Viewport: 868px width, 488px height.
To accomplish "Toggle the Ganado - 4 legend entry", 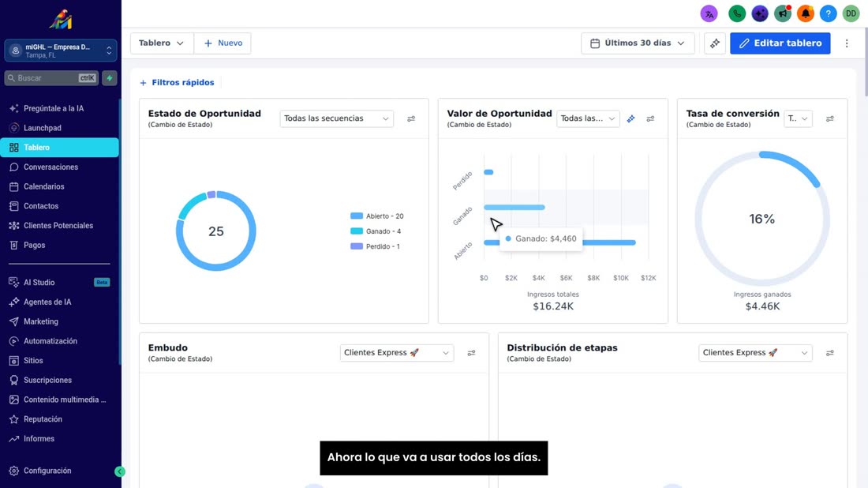I will pyautogui.click(x=376, y=231).
